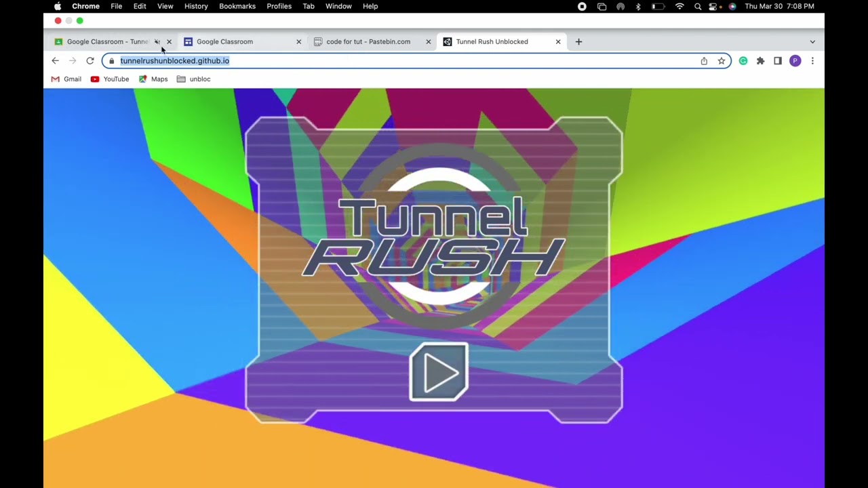Open a new tab with plus
The image size is (868, 488).
coord(578,42)
